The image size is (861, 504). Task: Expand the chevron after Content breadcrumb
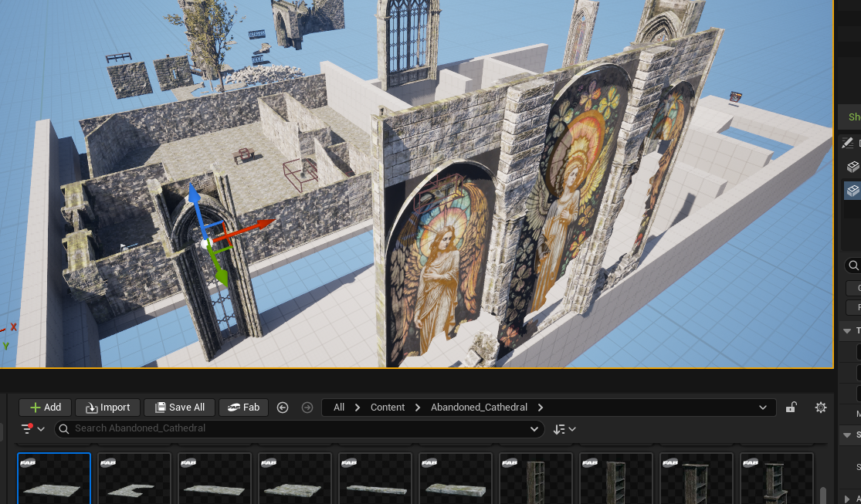point(418,408)
